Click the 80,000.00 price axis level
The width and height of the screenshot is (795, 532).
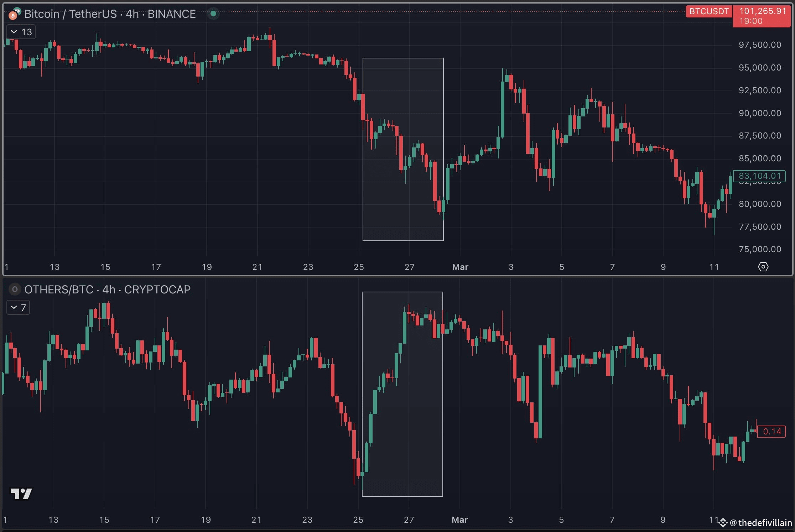760,204
